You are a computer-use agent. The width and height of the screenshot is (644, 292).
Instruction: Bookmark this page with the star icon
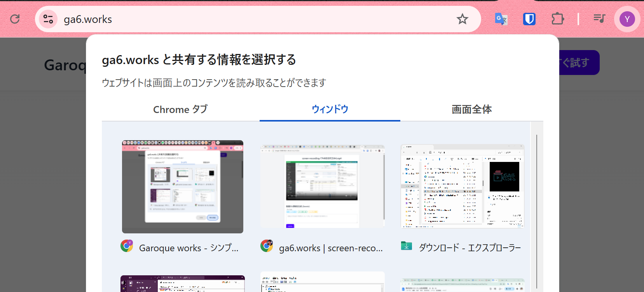(x=462, y=19)
